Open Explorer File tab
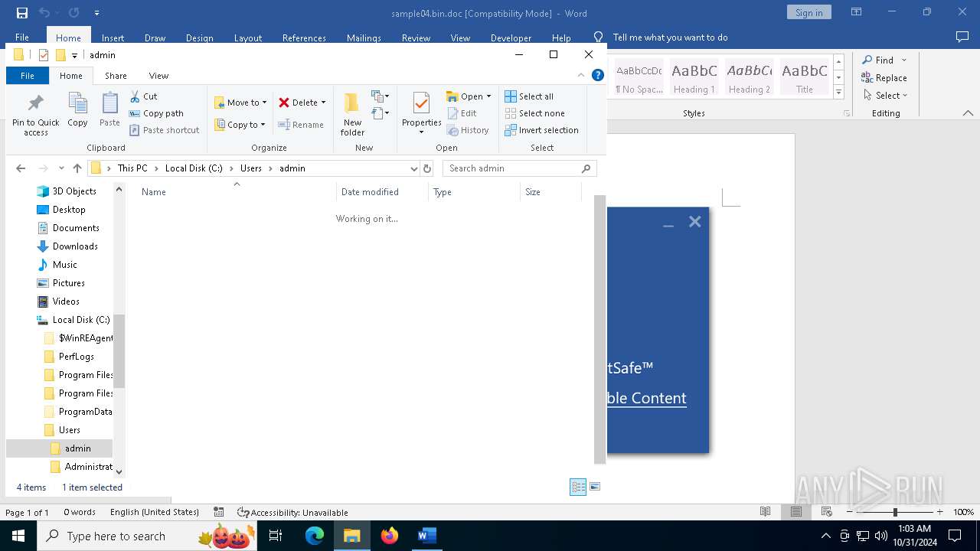 pos(28,76)
